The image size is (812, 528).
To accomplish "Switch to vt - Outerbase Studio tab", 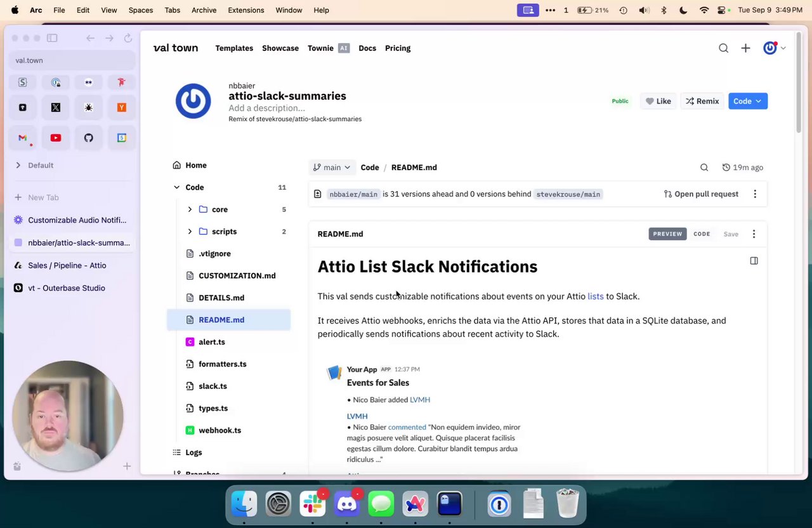I will 72,288.
